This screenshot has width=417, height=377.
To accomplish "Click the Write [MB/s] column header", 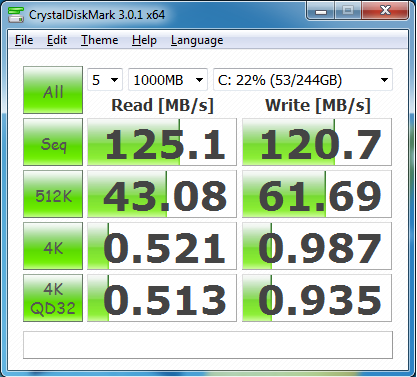I will tap(318, 105).
